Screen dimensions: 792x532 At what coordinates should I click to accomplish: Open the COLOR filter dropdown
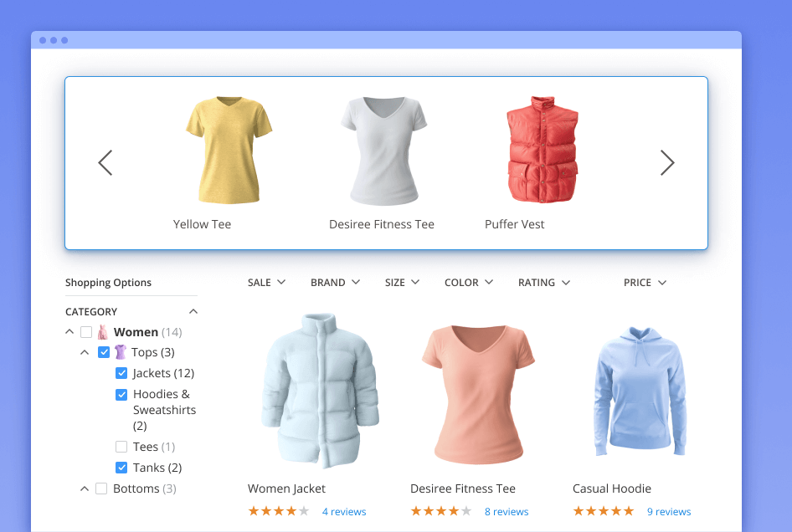[469, 283]
